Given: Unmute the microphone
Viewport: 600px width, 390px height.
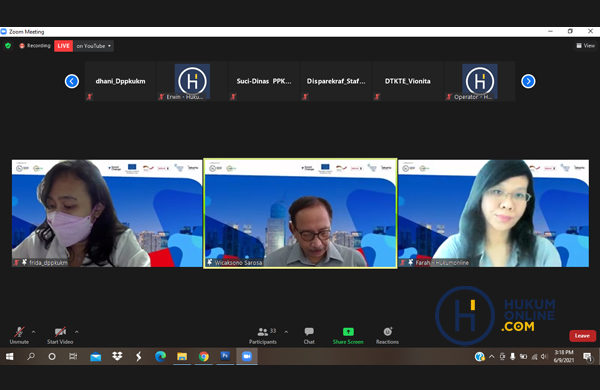Looking at the screenshot, I should pyautogui.click(x=19, y=335).
